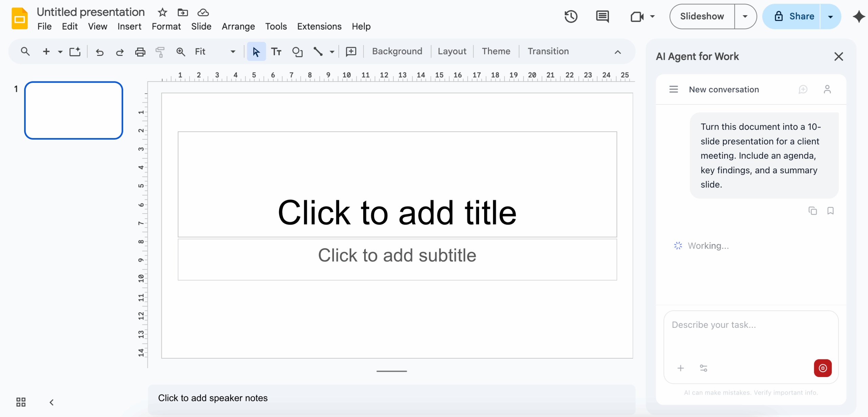This screenshot has height=417, width=868.
Task: Open the comments panel icon
Action: point(602,16)
